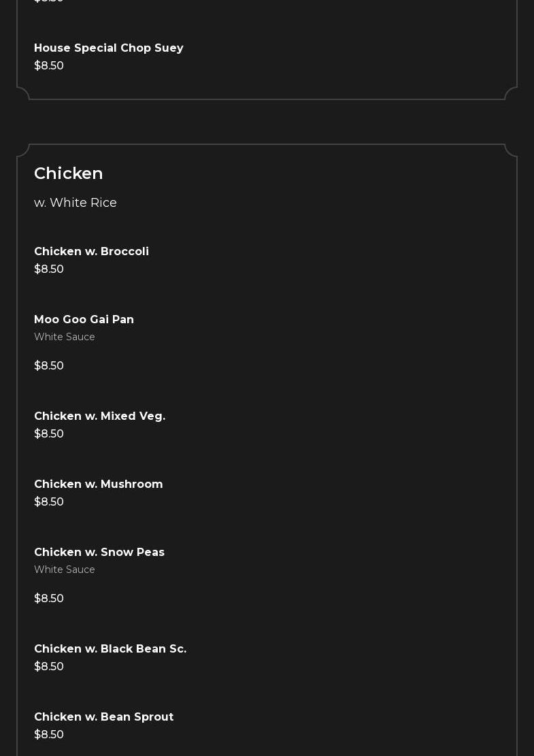Click the price below Chicken w. Broccoli
The image size is (534, 756).
(49, 269)
